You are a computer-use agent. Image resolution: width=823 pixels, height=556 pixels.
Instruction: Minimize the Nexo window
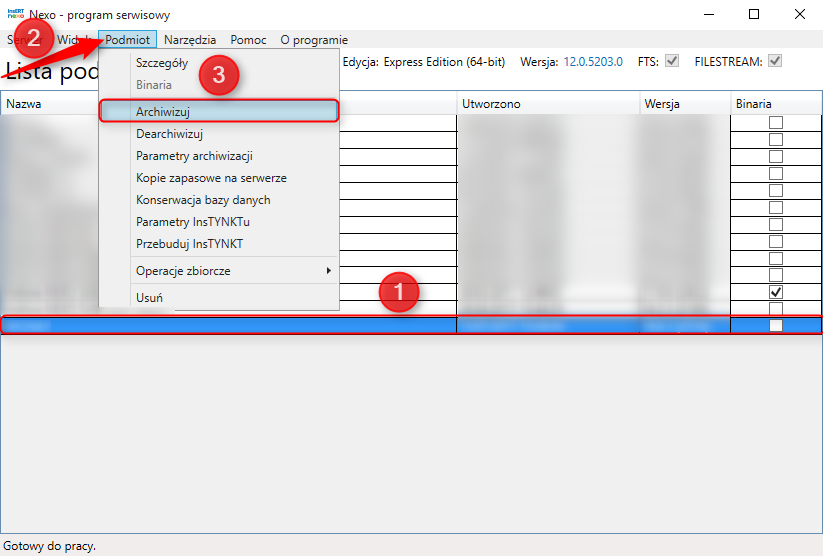coord(709,14)
